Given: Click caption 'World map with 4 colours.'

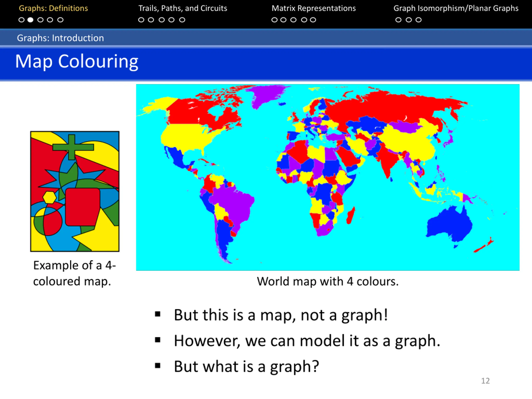Looking at the screenshot, I should (x=328, y=281).
